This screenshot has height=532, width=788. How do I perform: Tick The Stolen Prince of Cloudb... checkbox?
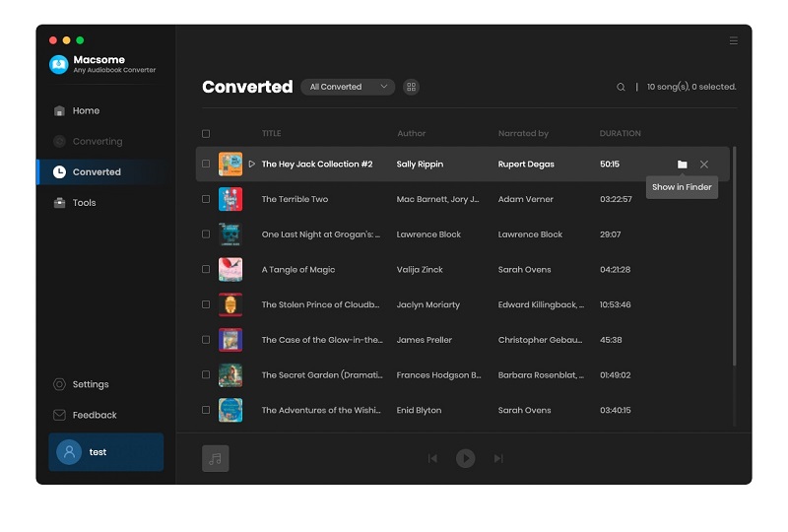(x=206, y=304)
